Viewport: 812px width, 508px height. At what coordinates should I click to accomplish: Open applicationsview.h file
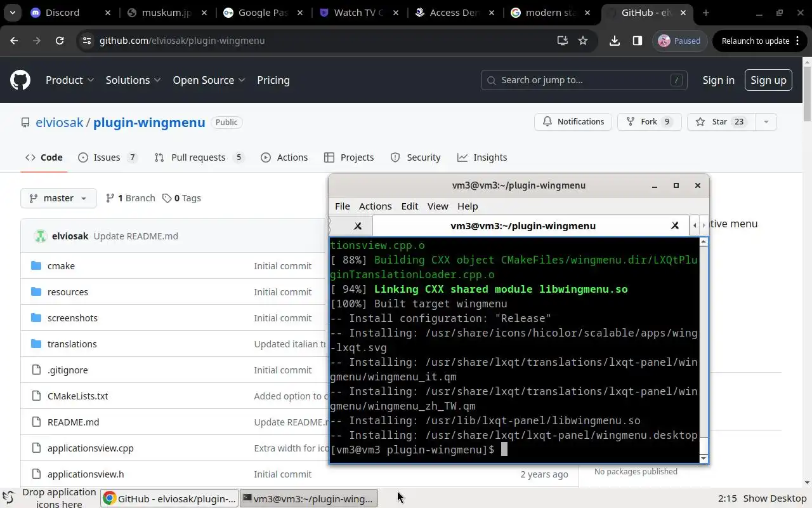86,474
